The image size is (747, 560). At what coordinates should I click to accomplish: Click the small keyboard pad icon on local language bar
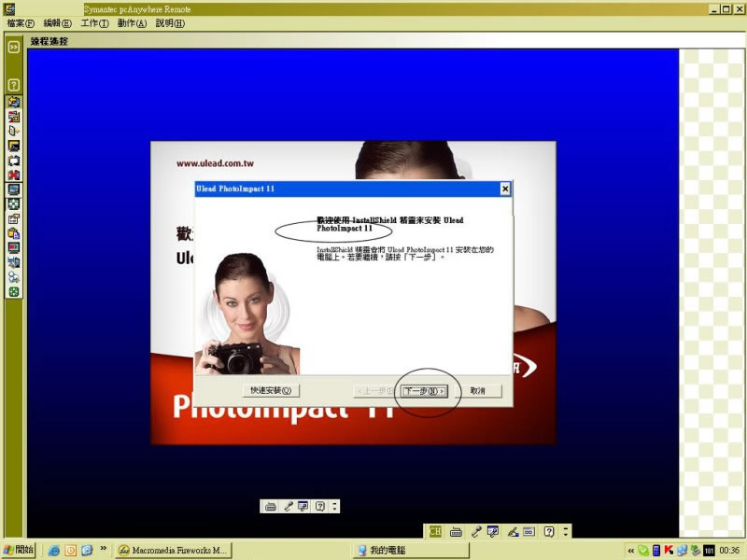tap(529, 531)
